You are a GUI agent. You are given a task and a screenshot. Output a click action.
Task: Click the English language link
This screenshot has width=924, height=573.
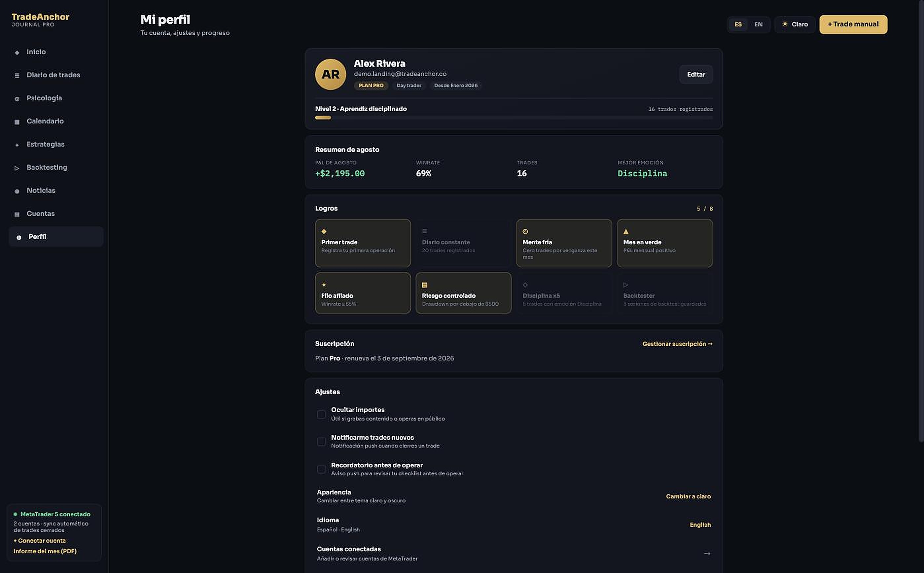[700, 524]
